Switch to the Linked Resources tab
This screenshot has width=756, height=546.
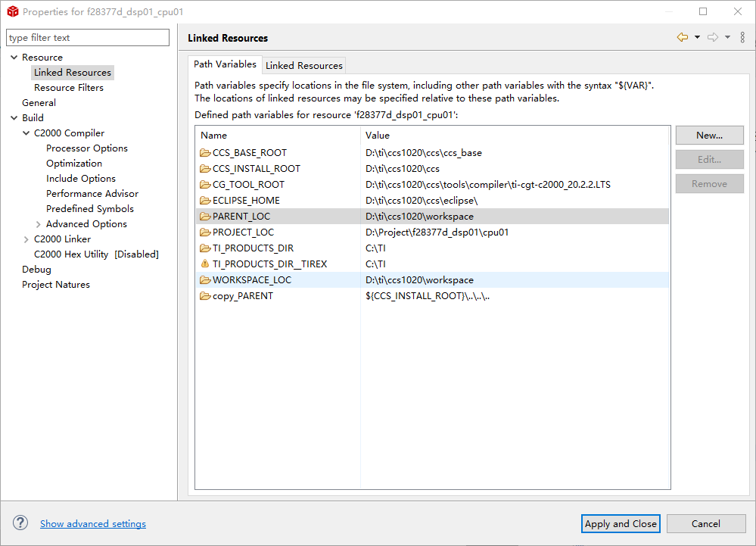point(304,66)
